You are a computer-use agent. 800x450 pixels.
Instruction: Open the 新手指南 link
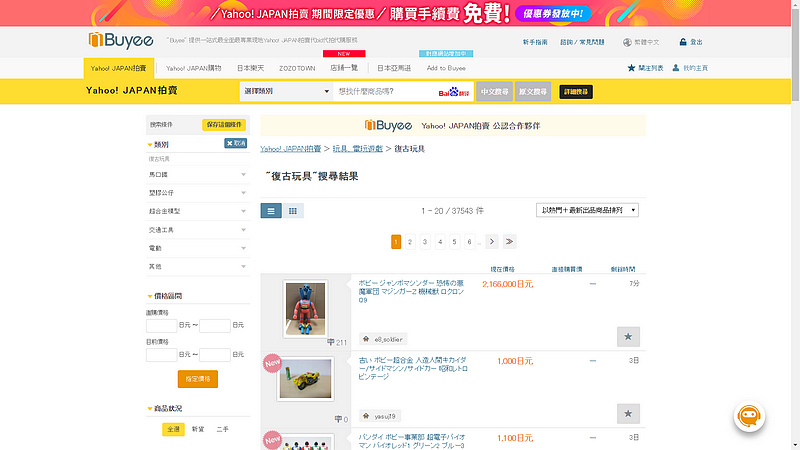[535, 42]
